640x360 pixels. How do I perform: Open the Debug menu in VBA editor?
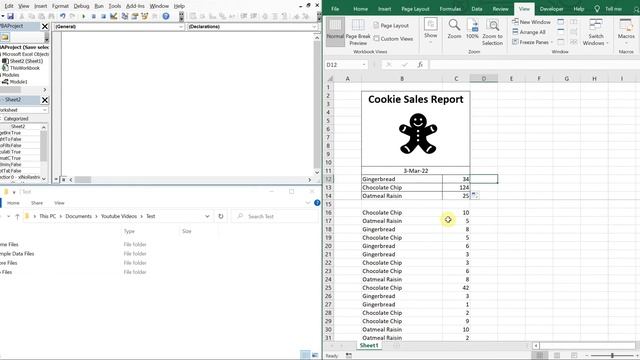(81, 6)
